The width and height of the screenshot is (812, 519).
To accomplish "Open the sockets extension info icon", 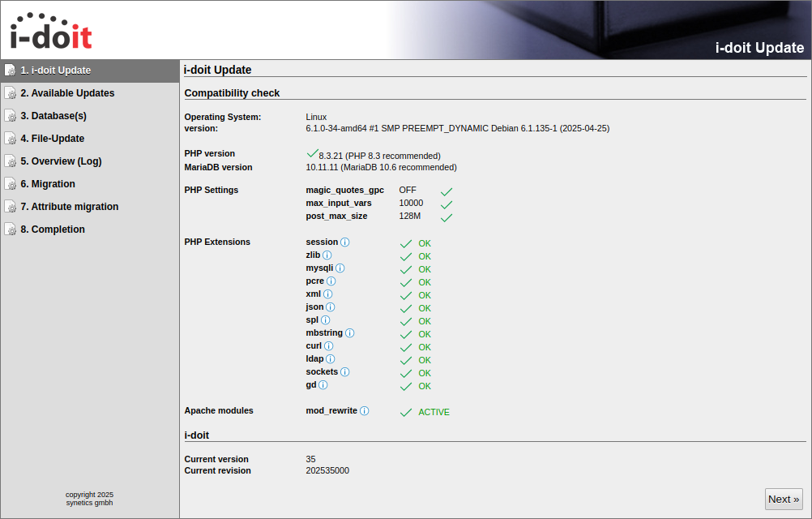I will click(x=345, y=372).
